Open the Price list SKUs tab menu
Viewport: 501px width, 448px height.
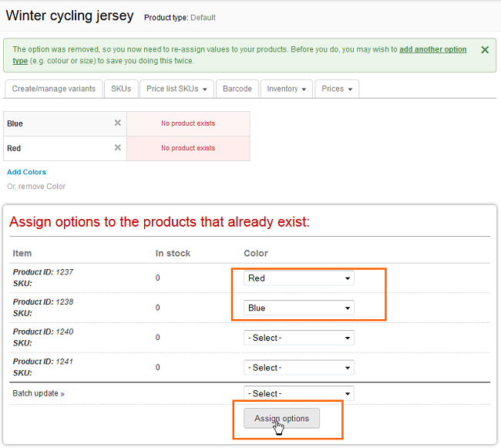[177, 89]
